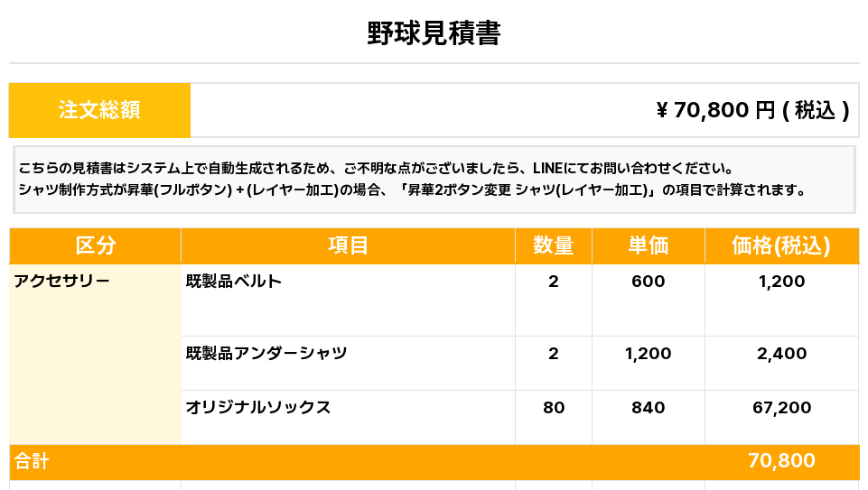Select the アクセサリー category cell

[x=62, y=282]
